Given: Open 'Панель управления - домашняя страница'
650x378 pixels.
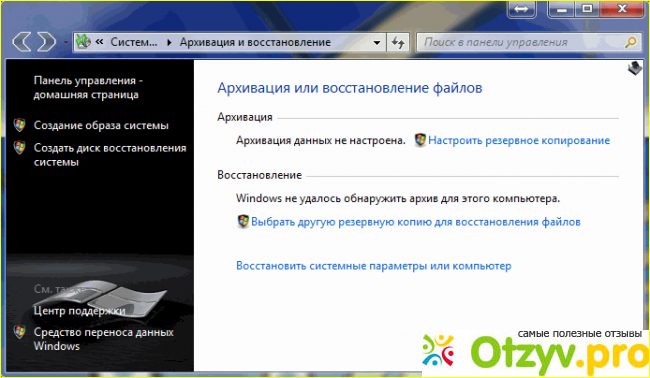Looking at the screenshot, I should [88, 87].
